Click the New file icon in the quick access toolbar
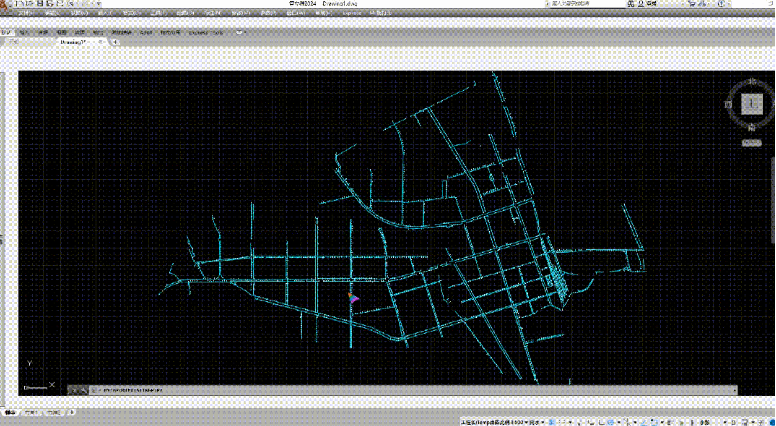Viewport: 776px width, 426px height. click(20, 4)
